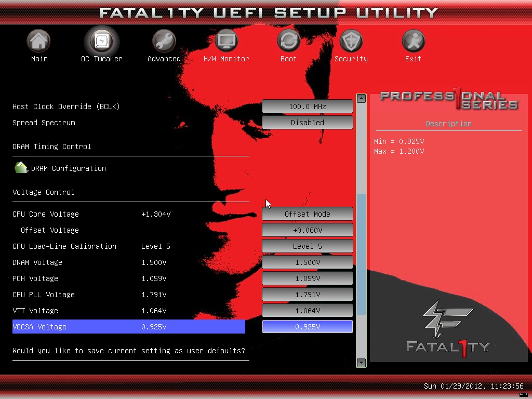Click the Exit running-man icon
The width and height of the screenshot is (532, 399).
pos(413,41)
